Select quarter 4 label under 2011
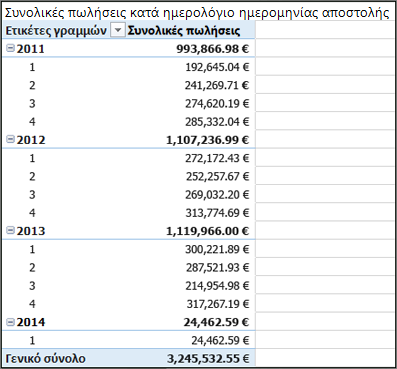 point(32,122)
